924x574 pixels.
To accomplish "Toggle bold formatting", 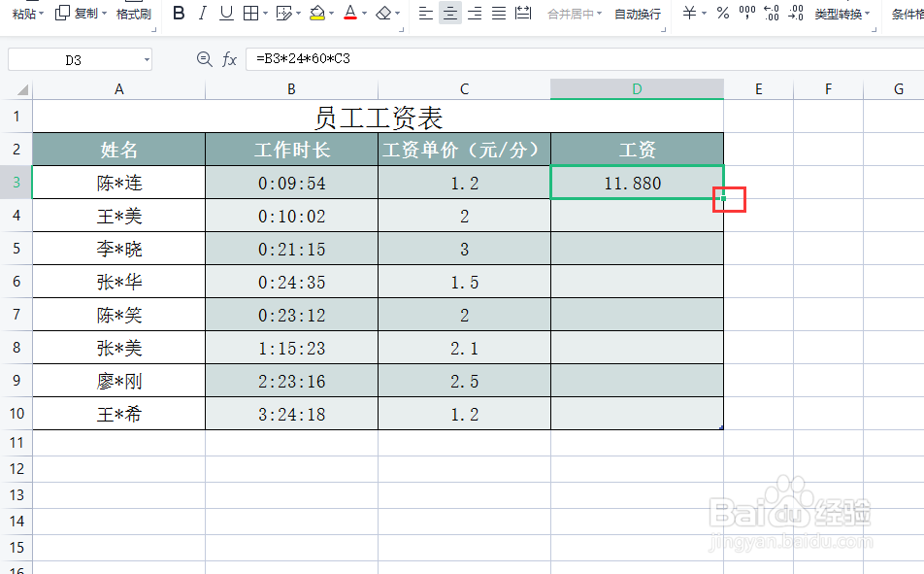I will tap(179, 14).
